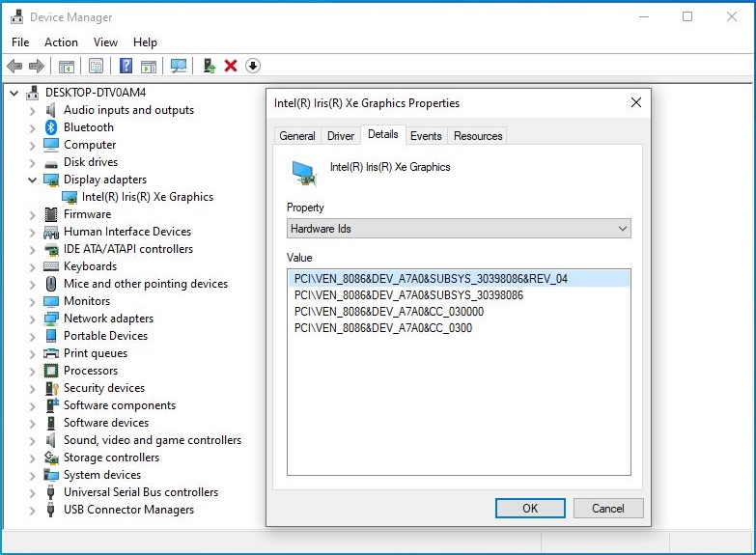Select the Details tab
Image resolution: width=756 pixels, height=555 pixels.
(383, 134)
